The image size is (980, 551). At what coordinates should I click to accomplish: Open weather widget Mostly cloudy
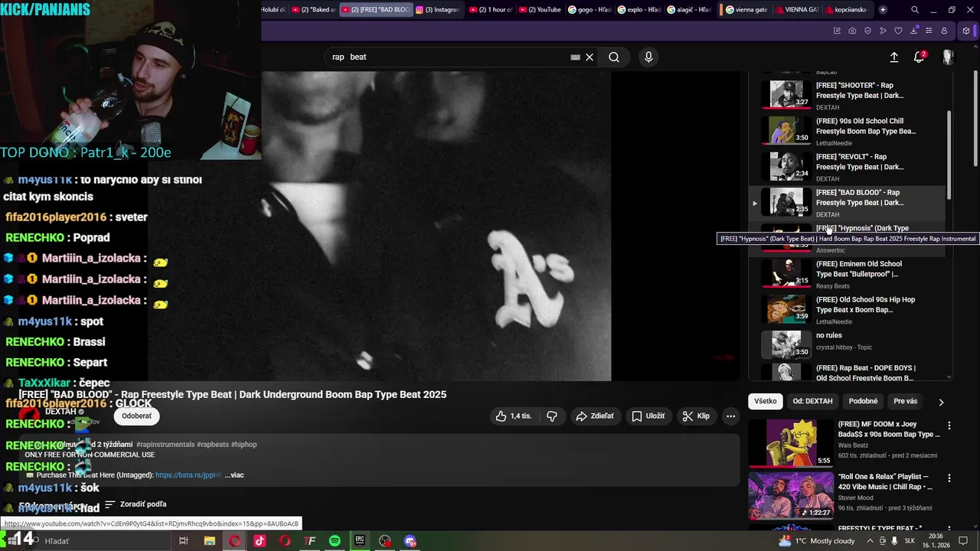tap(817, 541)
